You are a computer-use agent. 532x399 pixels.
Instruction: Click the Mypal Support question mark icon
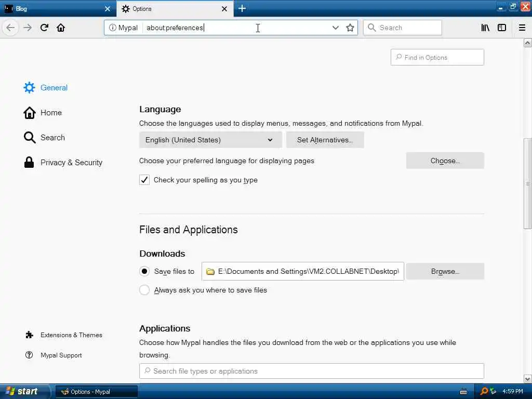[x=29, y=355]
